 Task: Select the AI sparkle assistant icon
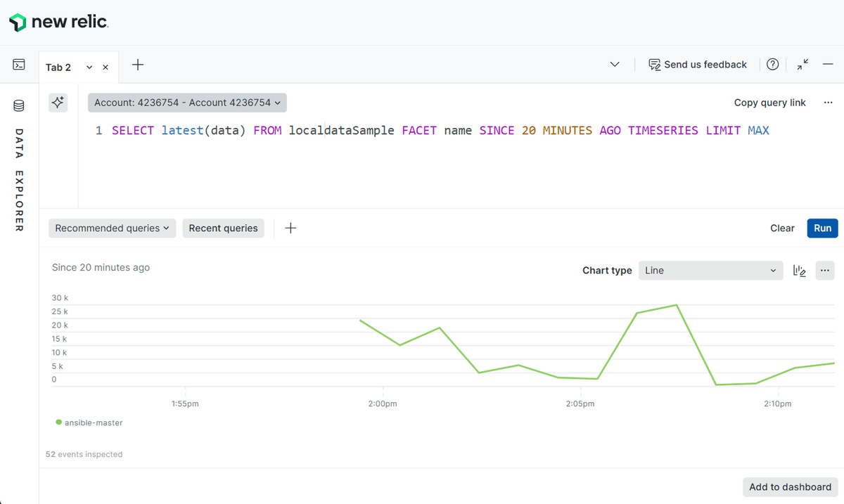coord(58,102)
